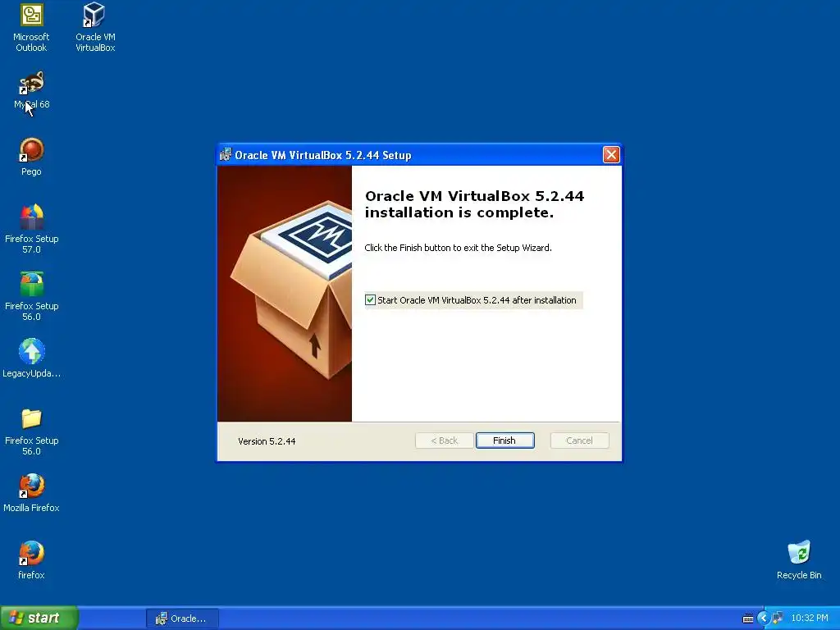Image resolution: width=840 pixels, height=630 pixels.
Task: Click the VirtualBox box artwork image
Action: click(x=285, y=294)
